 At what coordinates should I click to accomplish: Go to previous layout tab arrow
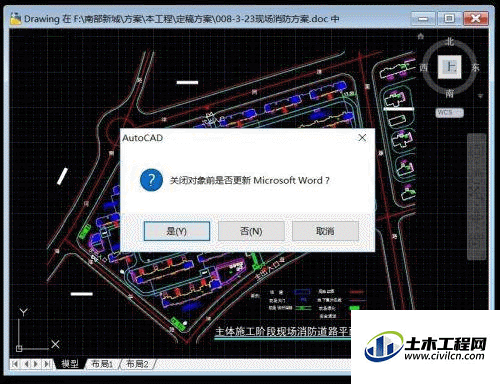coord(26,364)
